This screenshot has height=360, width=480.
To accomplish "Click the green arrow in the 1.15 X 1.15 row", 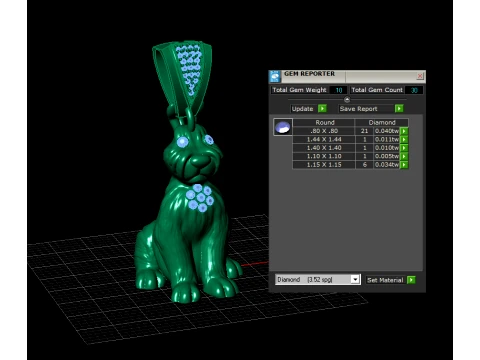I will pos(404,165).
